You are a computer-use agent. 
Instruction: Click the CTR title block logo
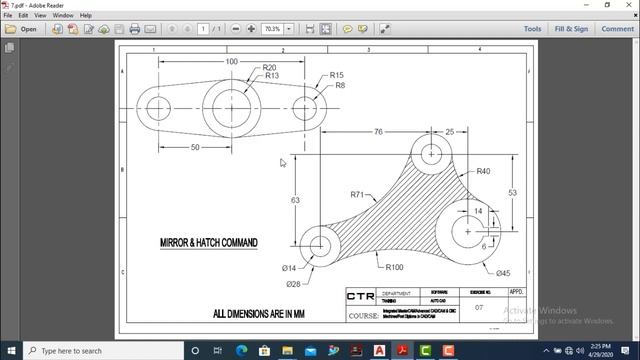click(x=360, y=296)
